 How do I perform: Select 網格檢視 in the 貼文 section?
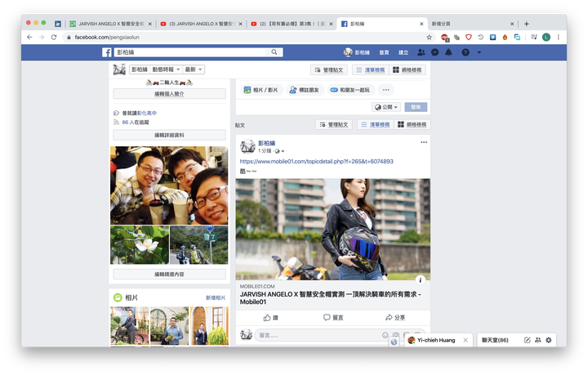click(412, 124)
